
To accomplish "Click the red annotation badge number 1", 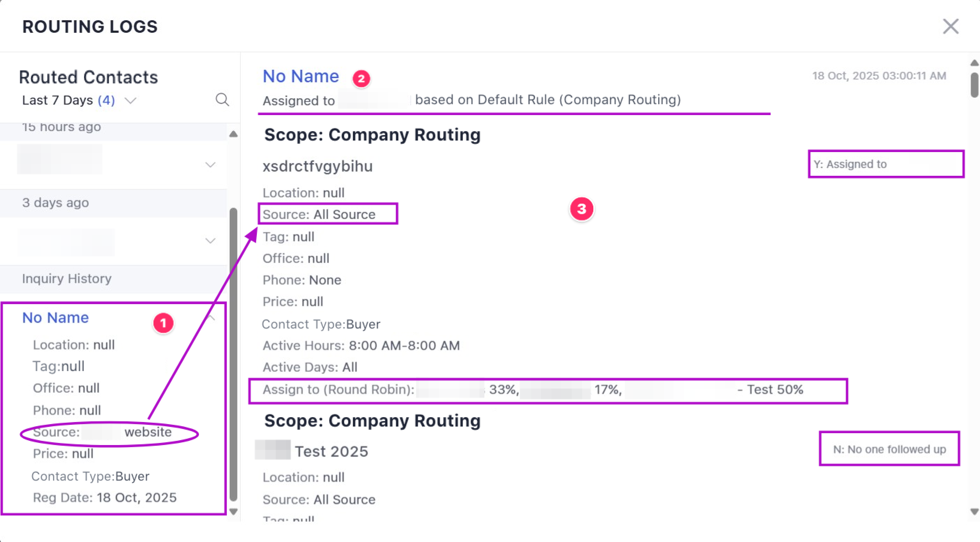I will pos(163,323).
